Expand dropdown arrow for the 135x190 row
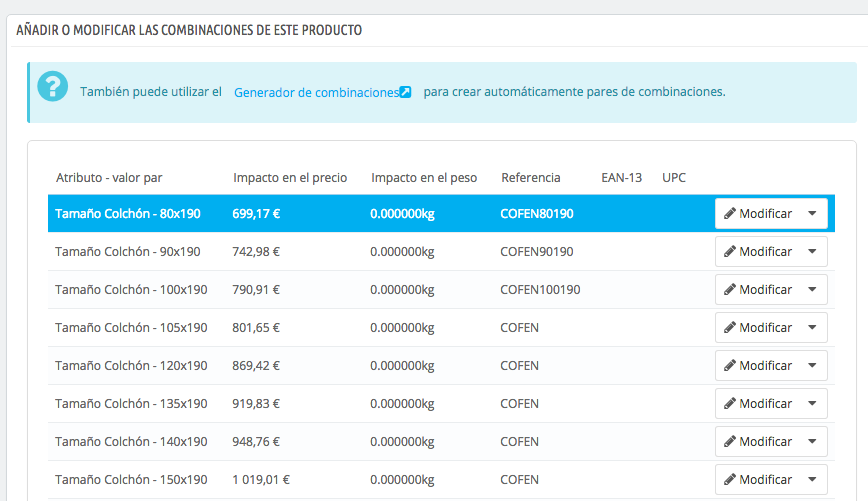The height and width of the screenshot is (501, 868). (813, 404)
